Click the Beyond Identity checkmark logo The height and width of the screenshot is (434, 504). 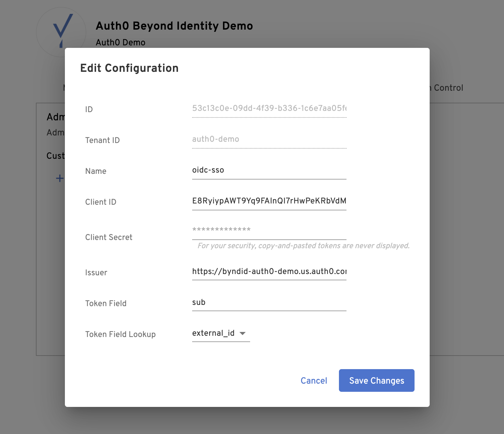coord(63,30)
